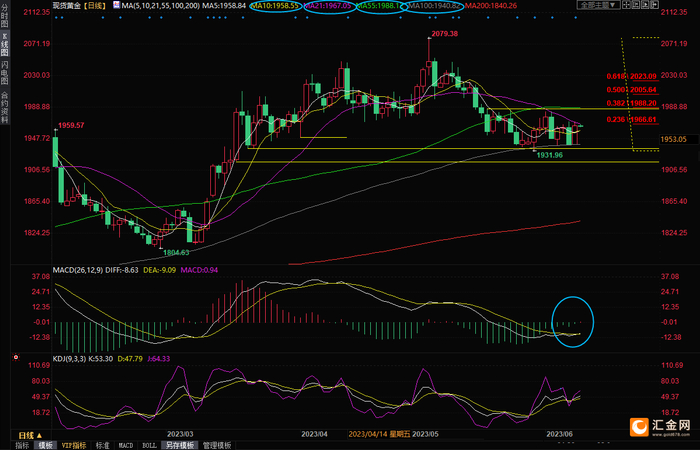Apply the BOLL template
700x450 pixels.
click(x=149, y=446)
